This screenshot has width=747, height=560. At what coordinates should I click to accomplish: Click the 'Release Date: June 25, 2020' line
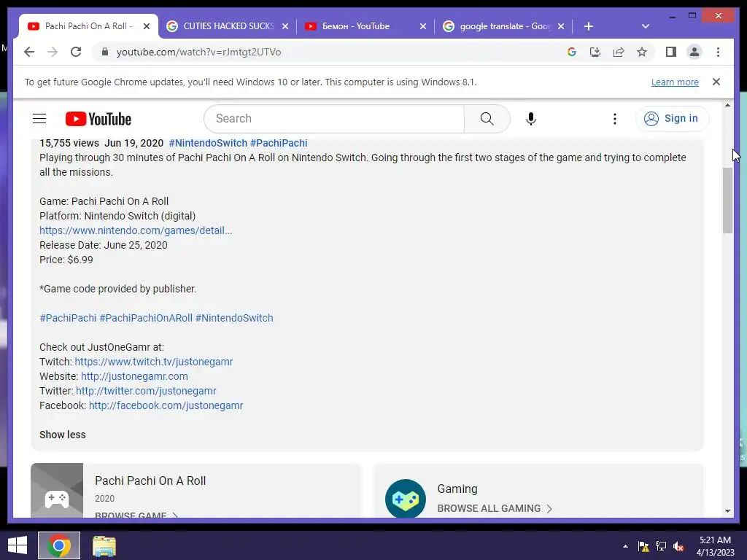click(x=104, y=245)
